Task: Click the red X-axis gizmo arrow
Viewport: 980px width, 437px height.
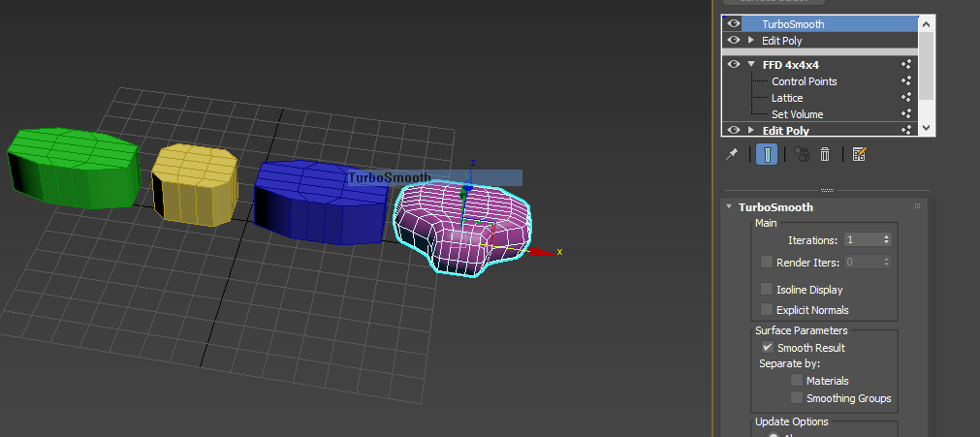Action: coord(541,252)
